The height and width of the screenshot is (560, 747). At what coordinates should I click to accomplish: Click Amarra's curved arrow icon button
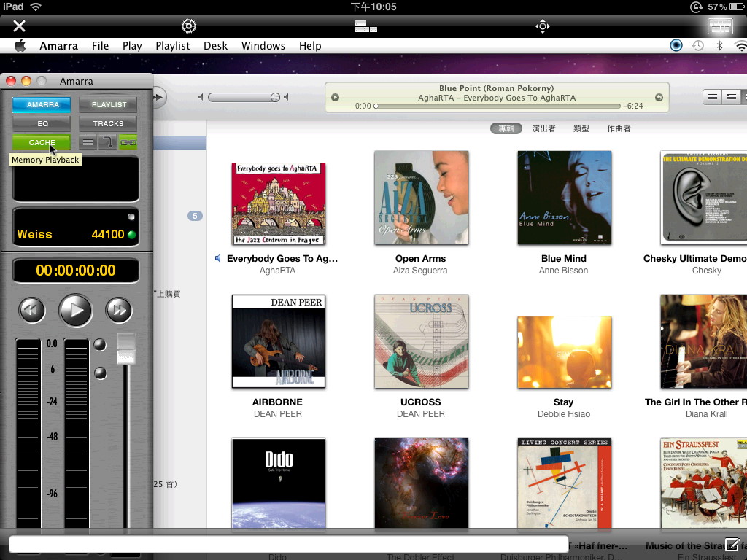[x=108, y=142]
